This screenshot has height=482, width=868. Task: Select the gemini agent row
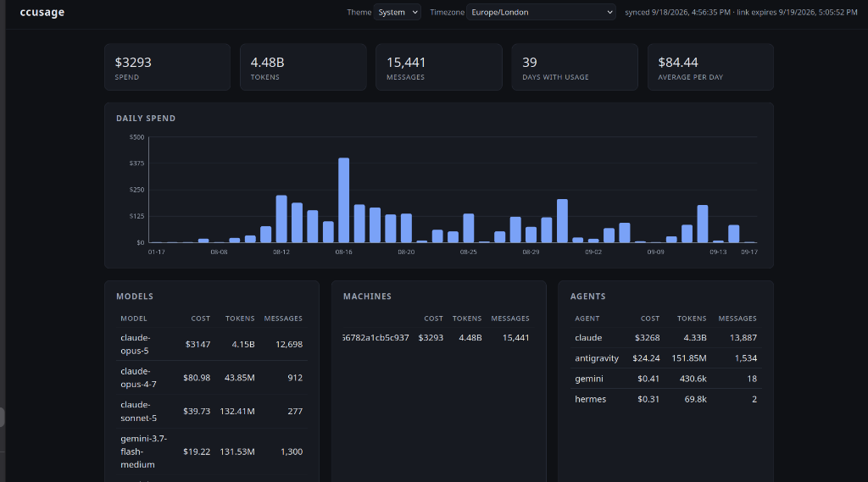pos(666,379)
